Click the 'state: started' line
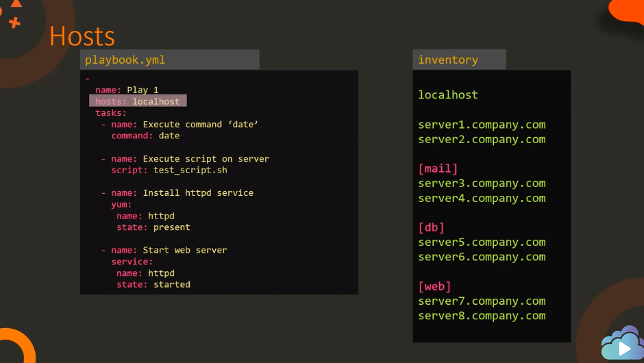This screenshot has width=644, height=363. 153,284
